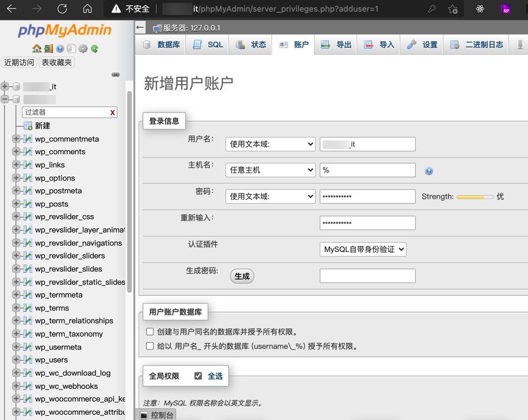Open the navigation panel settings gear
This screenshot has width=528, height=420.
pyautogui.click(x=83, y=48)
